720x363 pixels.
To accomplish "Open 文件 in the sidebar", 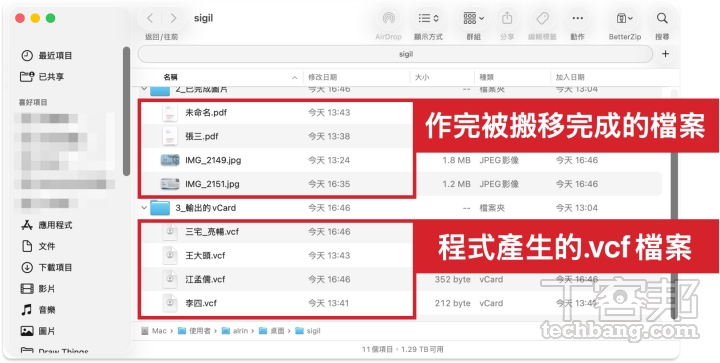I will pyautogui.click(x=38, y=246).
